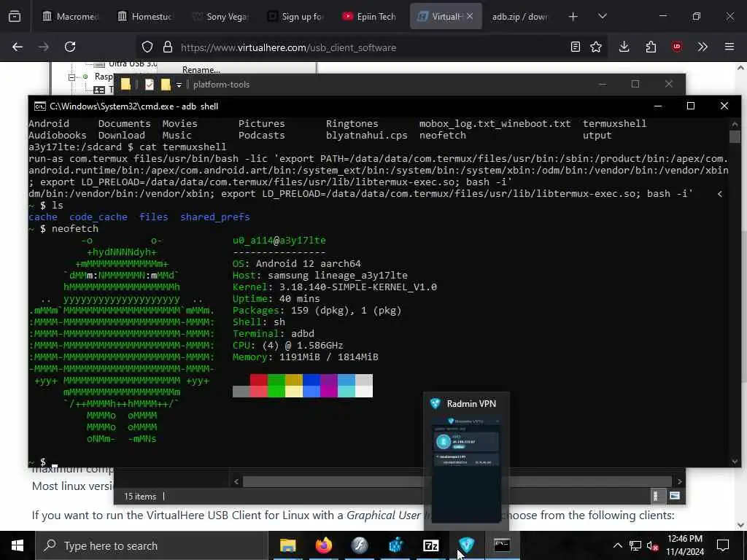Expand the list all tabs dropdown
Screen dimensions: 747x560
(x=602, y=17)
